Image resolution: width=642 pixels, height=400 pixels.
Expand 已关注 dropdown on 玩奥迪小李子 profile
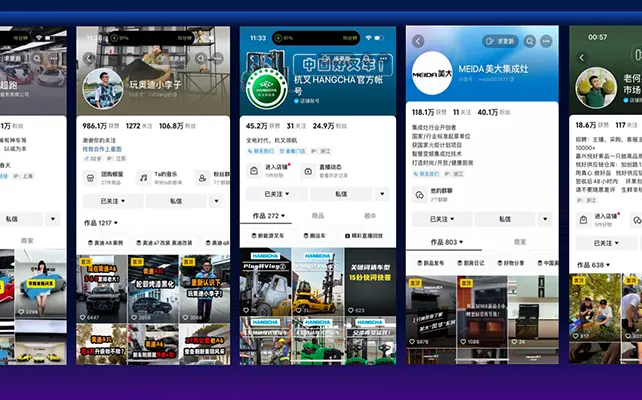pyautogui.click(x=113, y=201)
